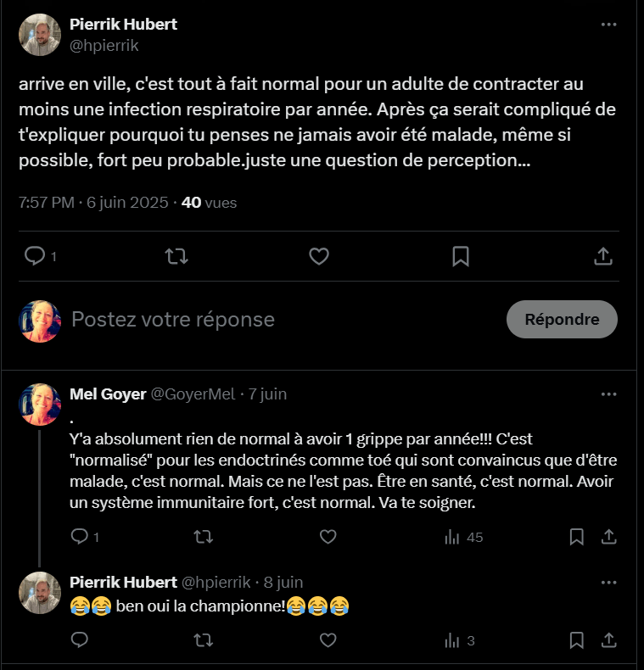This screenshot has height=670, width=644.
Task: Repost the main post about respiratory infections
Action: coord(176,255)
